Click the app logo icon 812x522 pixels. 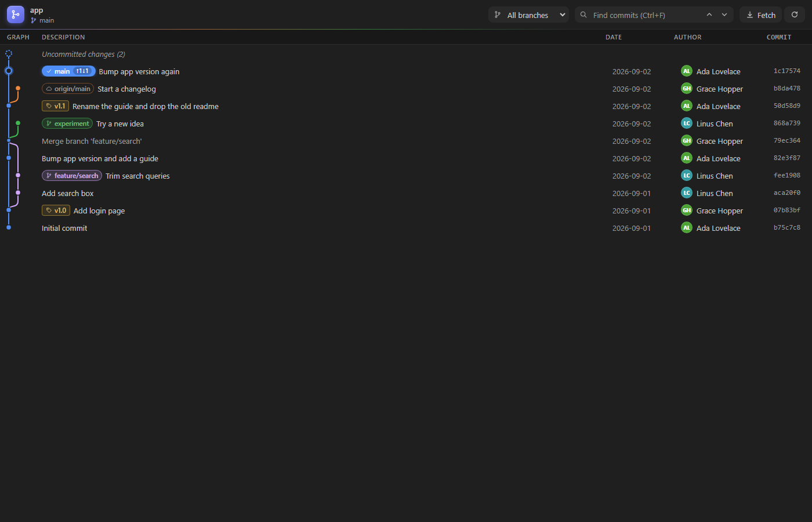(16, 14)
